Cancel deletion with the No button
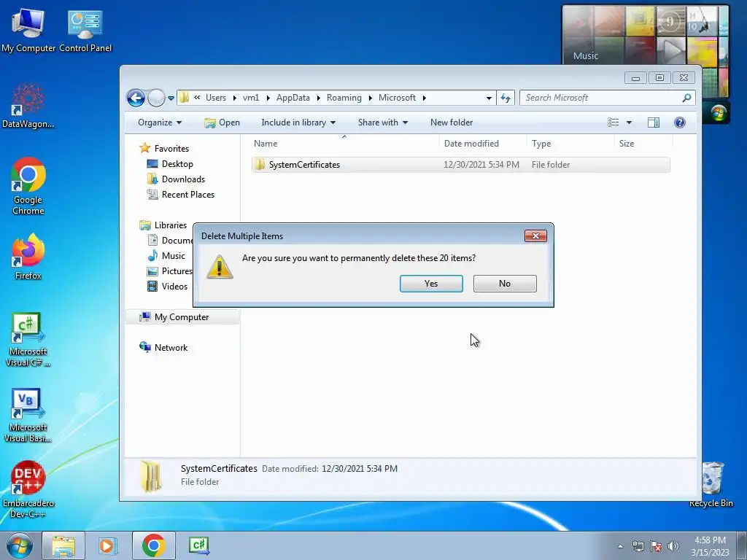Screen dimensions: 747x560 505,284
